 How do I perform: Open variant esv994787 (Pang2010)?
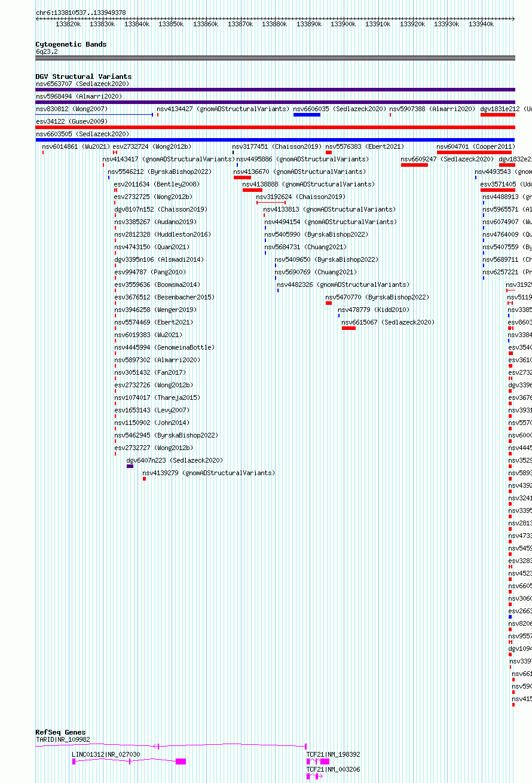tap(150, 272)
